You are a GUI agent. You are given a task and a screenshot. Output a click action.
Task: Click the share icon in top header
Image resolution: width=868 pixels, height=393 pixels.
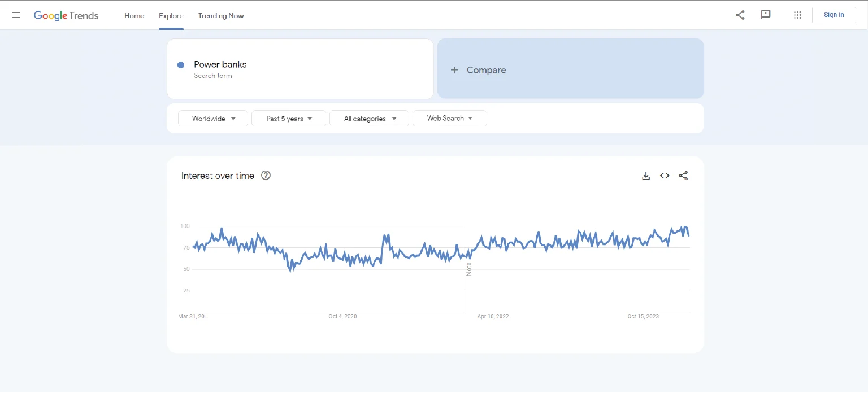pos(740,15)
